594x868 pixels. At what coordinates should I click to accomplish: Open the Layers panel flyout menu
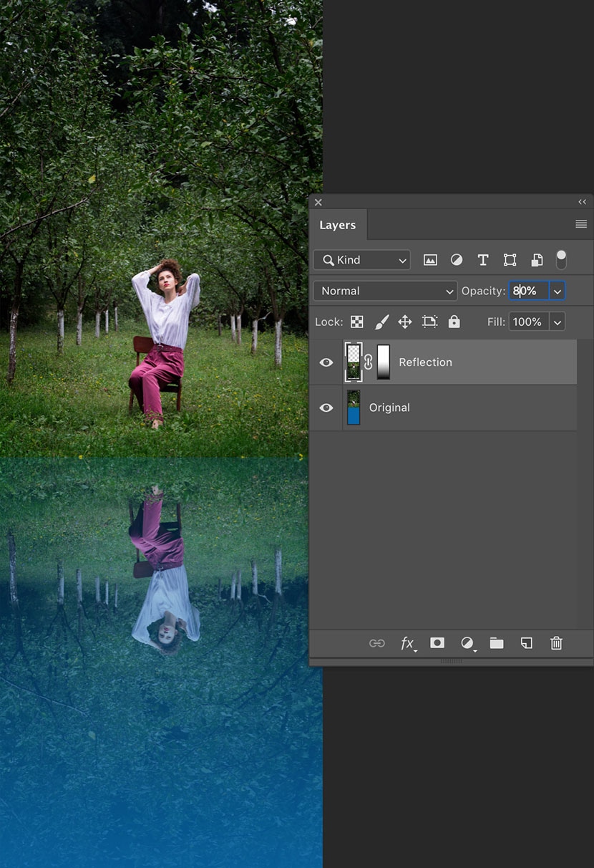click(x=581, y=224)
